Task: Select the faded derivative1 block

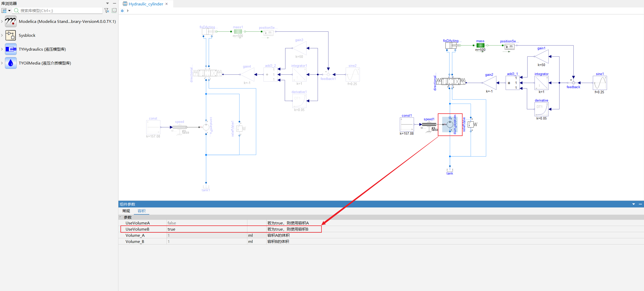Action: [299, 101]
